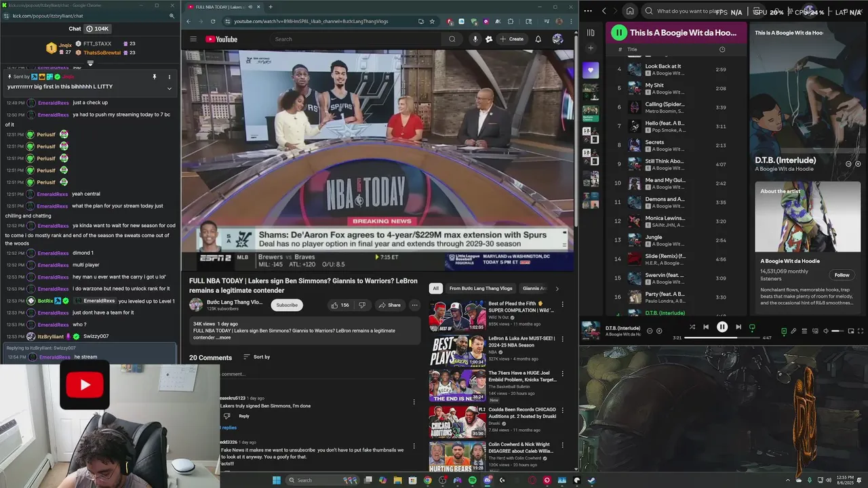Open Spotify from the taskbar
This screenshot has height=488, width=868.
pos(473,481)
